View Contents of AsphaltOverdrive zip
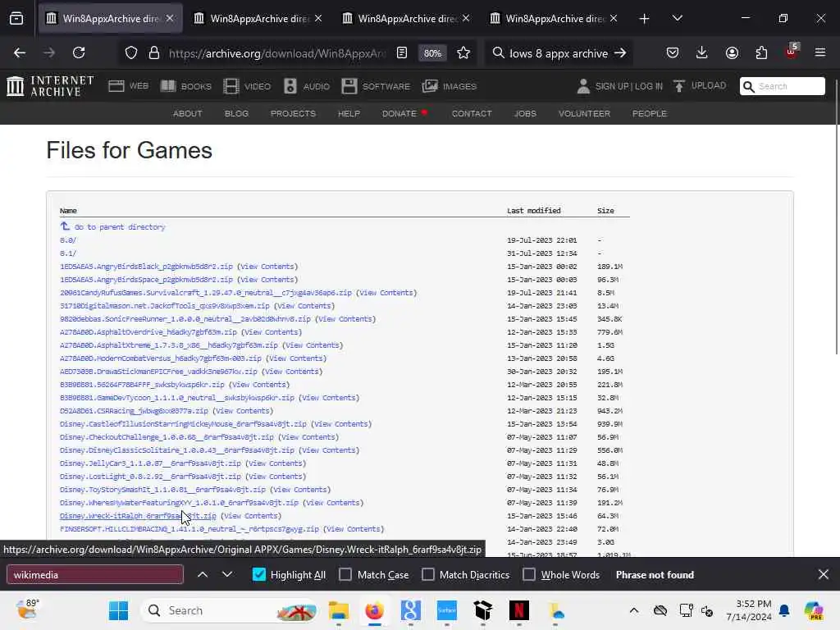840x630 pixels. (272, 332)
